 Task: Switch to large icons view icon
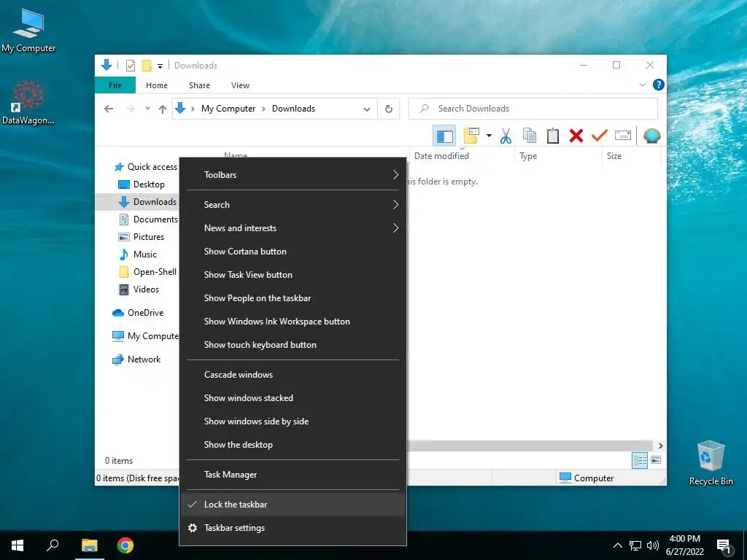(656, 460)
